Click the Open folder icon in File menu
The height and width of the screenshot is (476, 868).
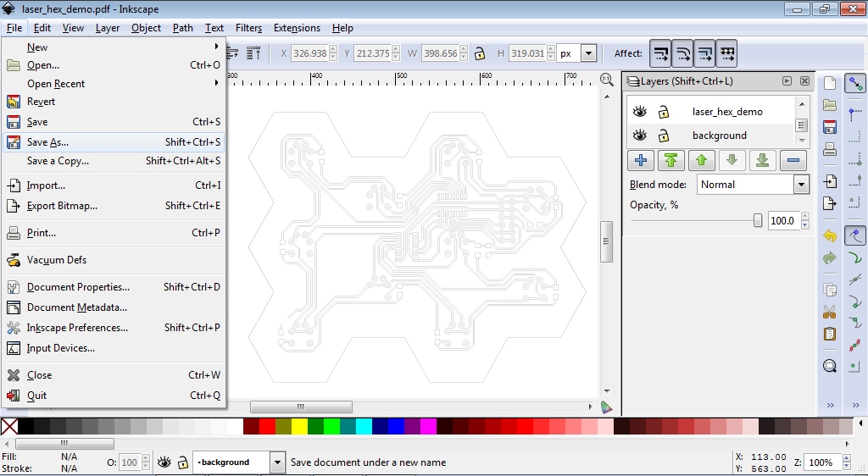(x=14, y=65)
